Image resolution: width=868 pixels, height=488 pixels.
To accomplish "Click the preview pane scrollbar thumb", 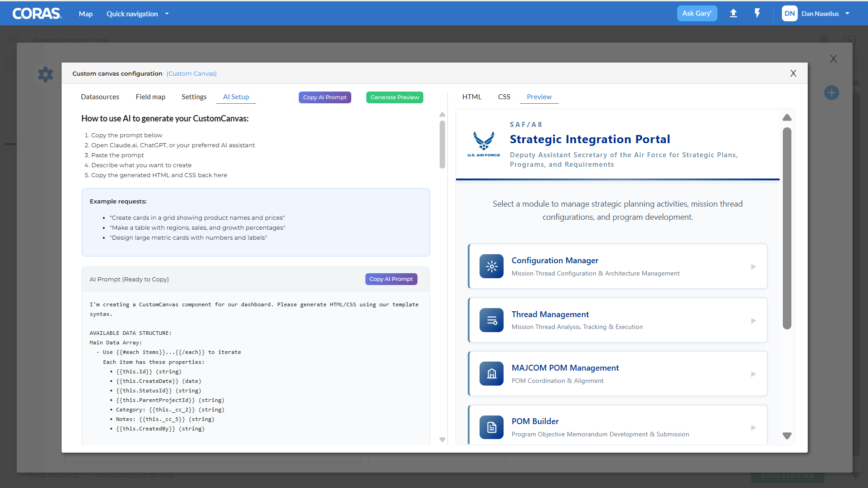I will point(787,228).
